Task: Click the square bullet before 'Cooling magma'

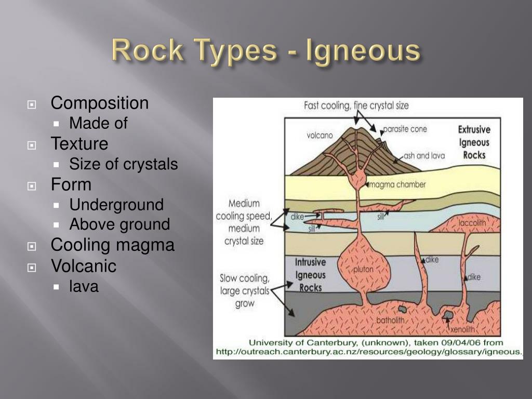Action: click(32, 246)
